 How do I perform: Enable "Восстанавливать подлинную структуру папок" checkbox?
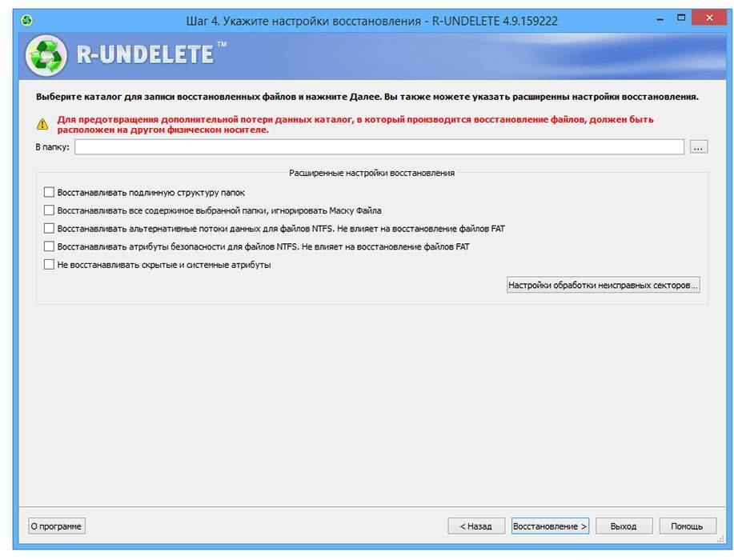[x=49, y=192]
